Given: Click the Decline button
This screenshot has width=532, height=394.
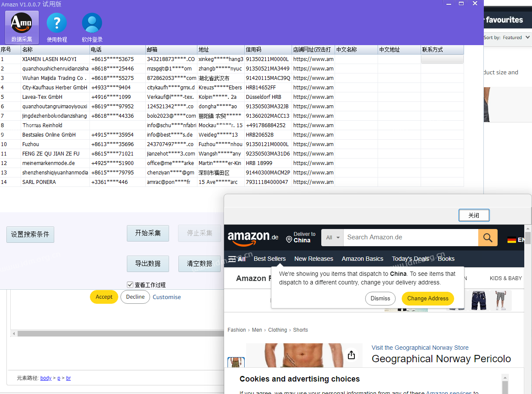Looking at the screenshot, I should click(x=135, y=297).
